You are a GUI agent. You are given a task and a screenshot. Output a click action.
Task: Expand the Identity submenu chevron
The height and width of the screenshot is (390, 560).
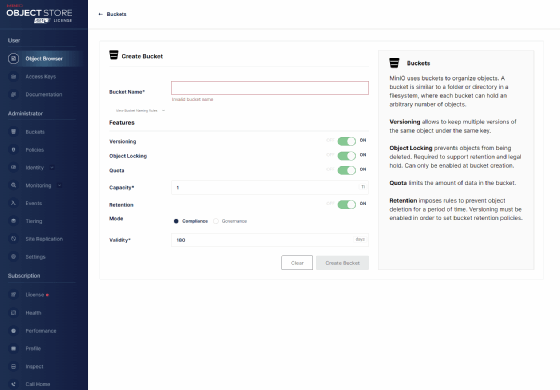point(52,168)
